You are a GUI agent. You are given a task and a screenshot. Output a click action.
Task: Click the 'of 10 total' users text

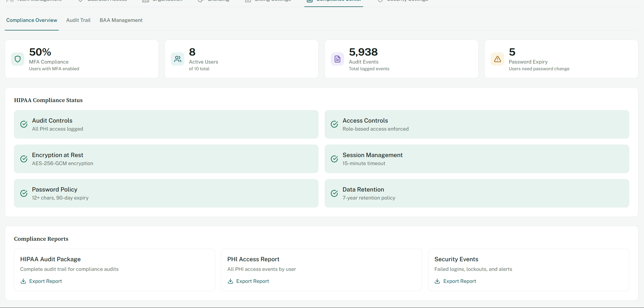199,69
